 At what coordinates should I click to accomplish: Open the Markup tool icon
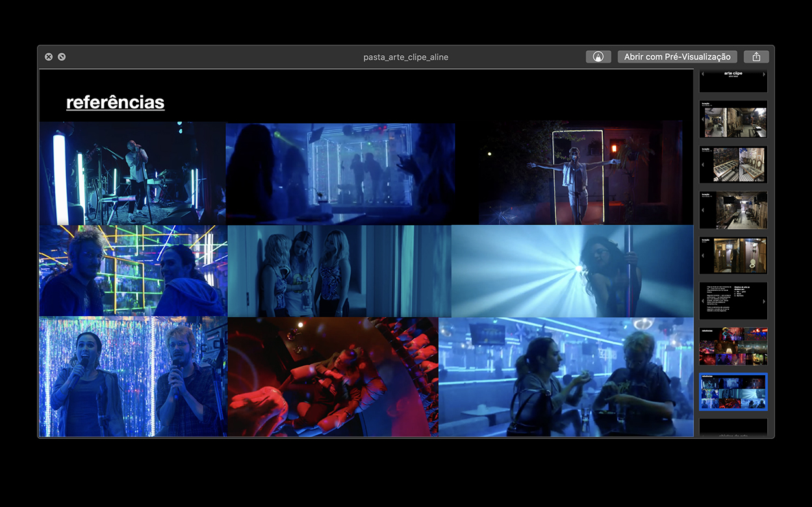(598, 57)
